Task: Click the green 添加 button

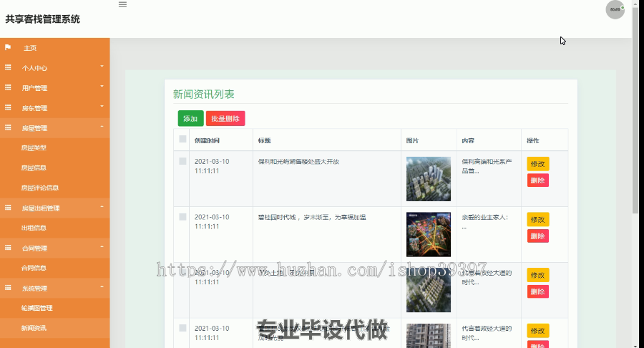Action: point(190,118)
